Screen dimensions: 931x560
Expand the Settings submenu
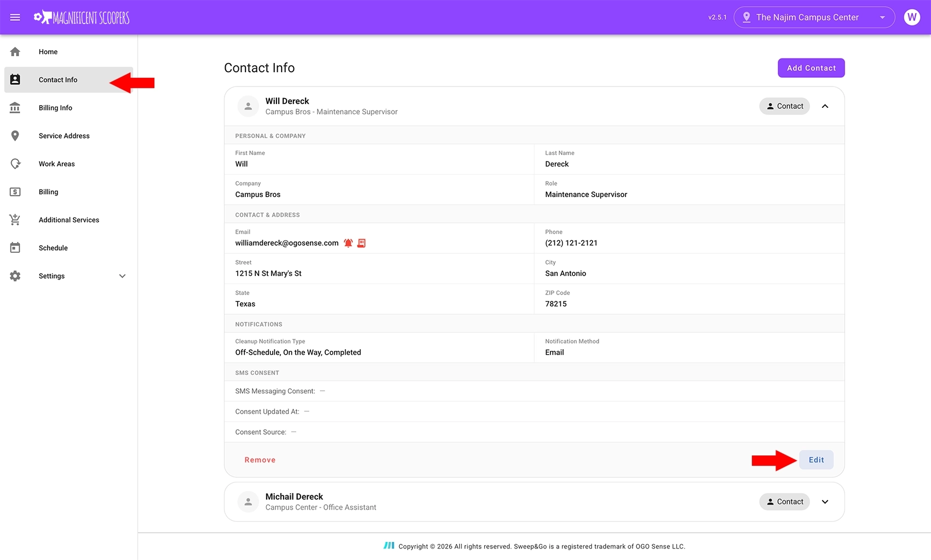click(x=122, y=276)
